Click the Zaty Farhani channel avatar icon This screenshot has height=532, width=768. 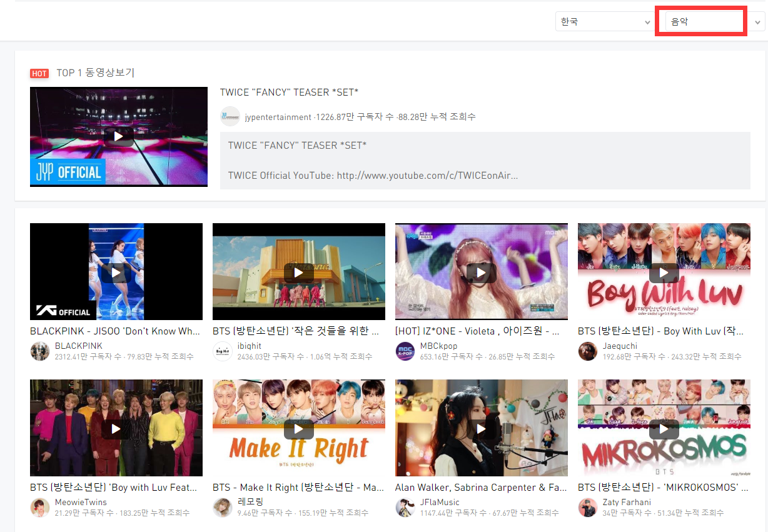588,508
